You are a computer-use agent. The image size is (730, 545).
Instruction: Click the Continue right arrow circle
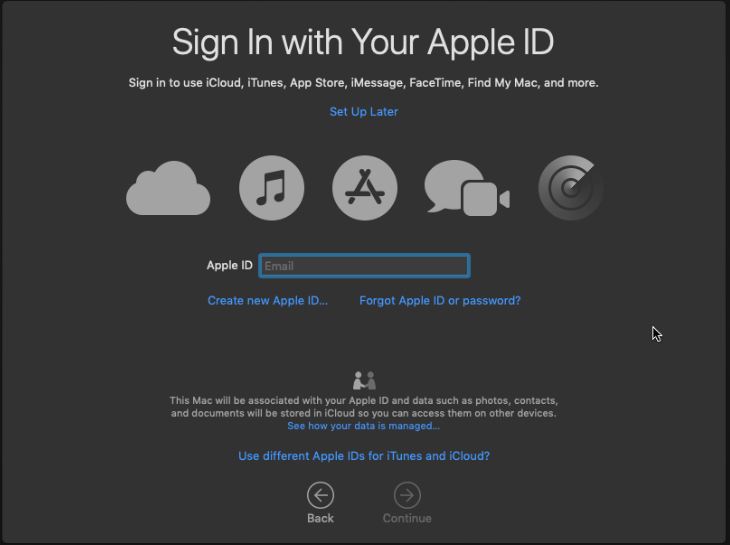point(407,495)
